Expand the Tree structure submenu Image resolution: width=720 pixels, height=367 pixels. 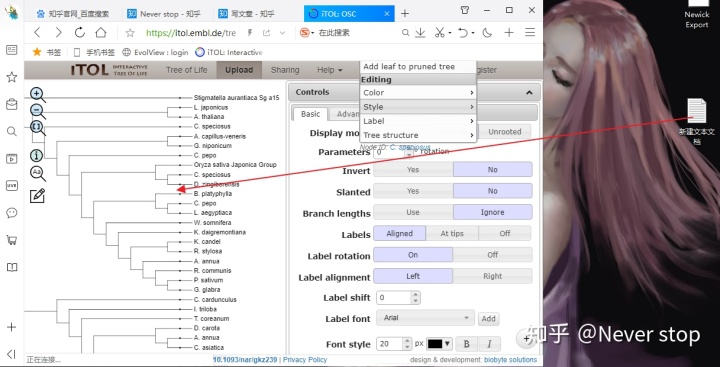[418, 135]
